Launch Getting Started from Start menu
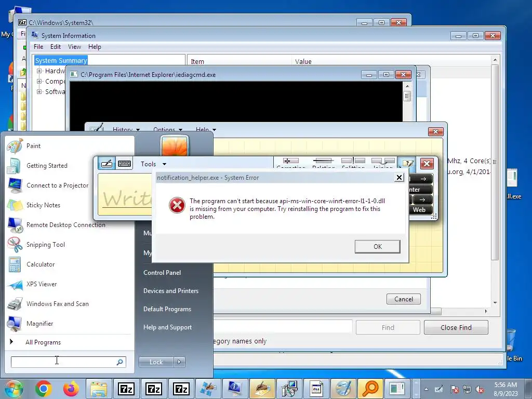Screen dimensions: 532x399 click(47, 166)
